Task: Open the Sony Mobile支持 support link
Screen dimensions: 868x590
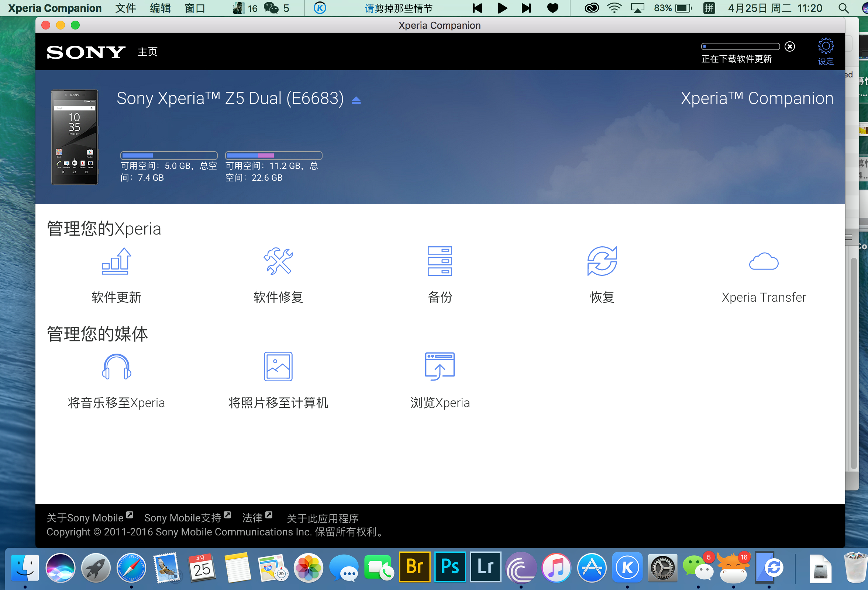Action: click(183, 518)
